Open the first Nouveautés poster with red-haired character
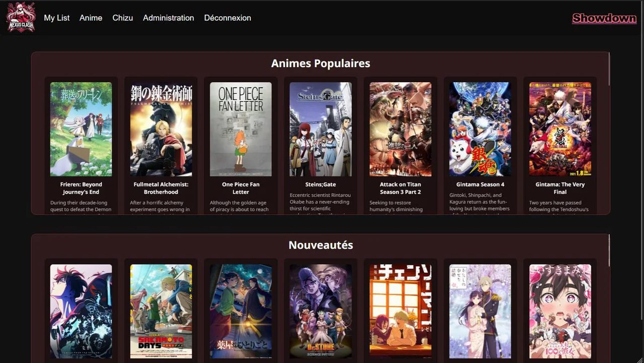The height and width of the screenshot is (363, 644). pyautogui.click(x=81, y=311)
